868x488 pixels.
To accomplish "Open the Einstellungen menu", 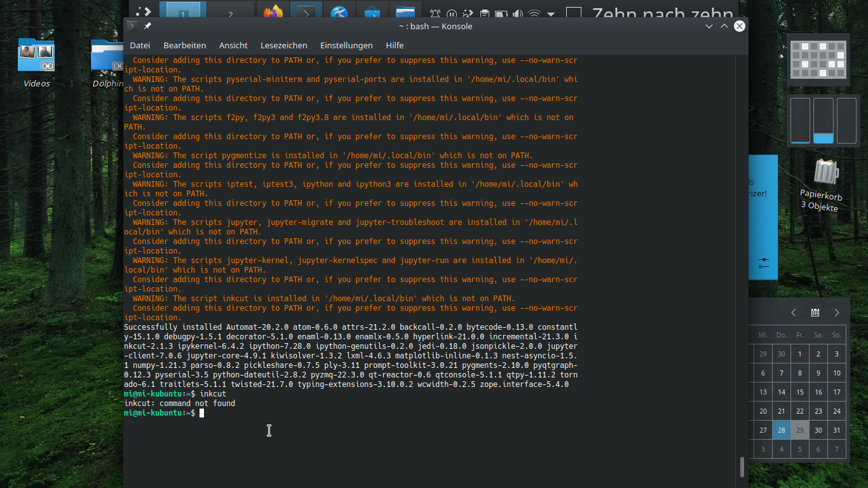I will coord(346,45).
